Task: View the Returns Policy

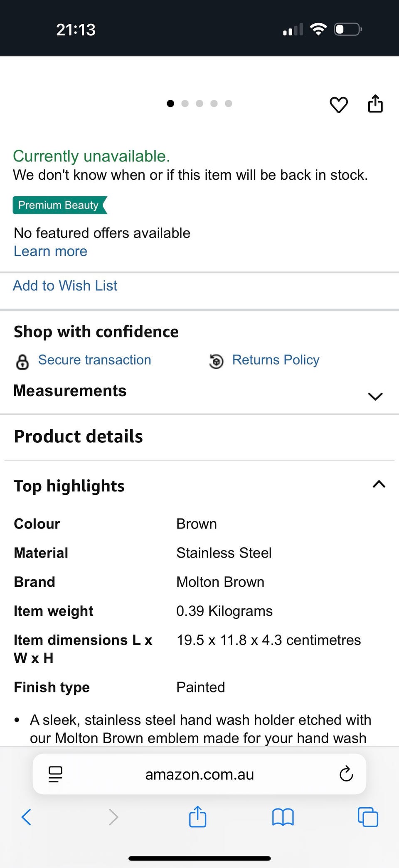Action: 275,360
